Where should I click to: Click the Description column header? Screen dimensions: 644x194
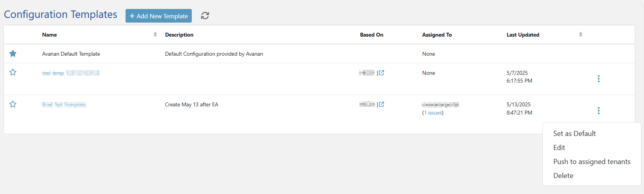pyautogui.click(x=179, y=35)
